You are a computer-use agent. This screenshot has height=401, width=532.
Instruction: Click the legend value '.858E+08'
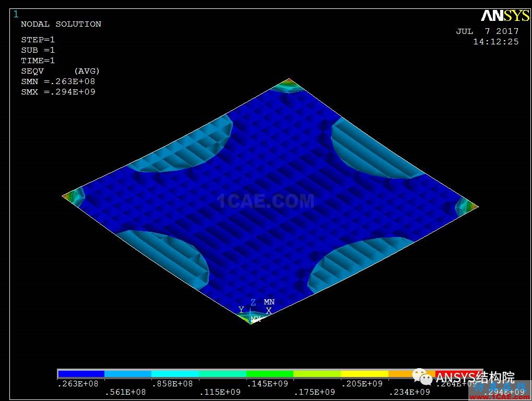pos(172,384)
